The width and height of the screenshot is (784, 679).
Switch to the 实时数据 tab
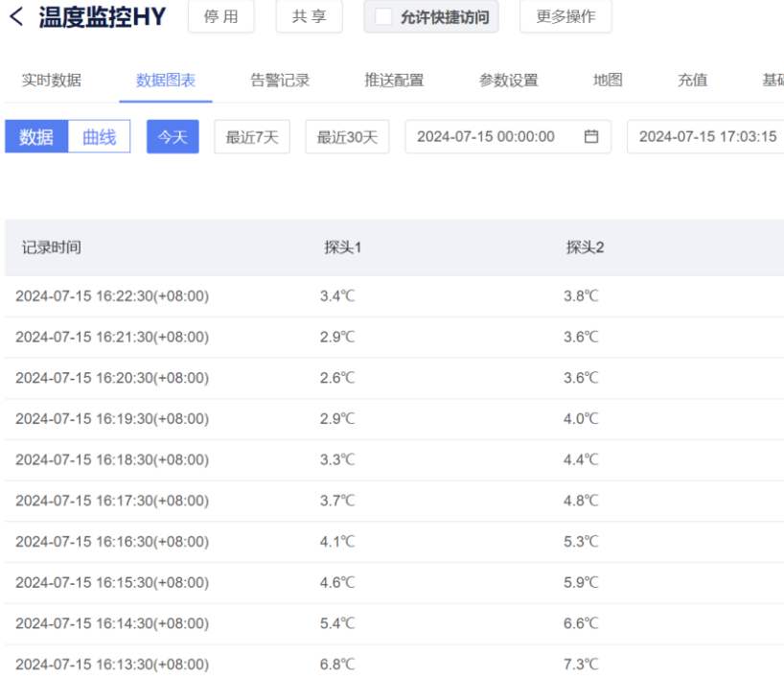(x=52, y=81)
